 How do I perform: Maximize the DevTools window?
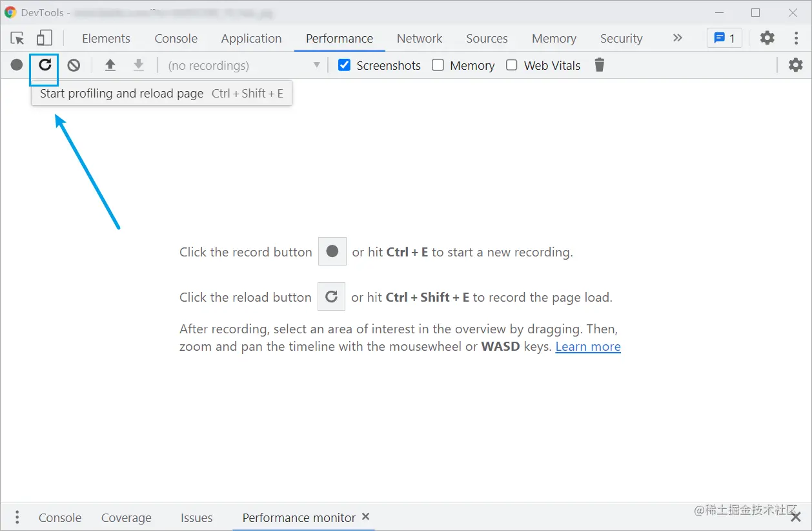[756, 12]
